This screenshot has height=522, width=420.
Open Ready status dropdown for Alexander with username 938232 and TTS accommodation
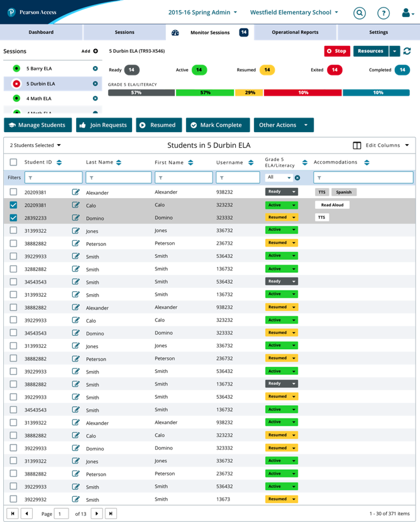pos(281,192)
